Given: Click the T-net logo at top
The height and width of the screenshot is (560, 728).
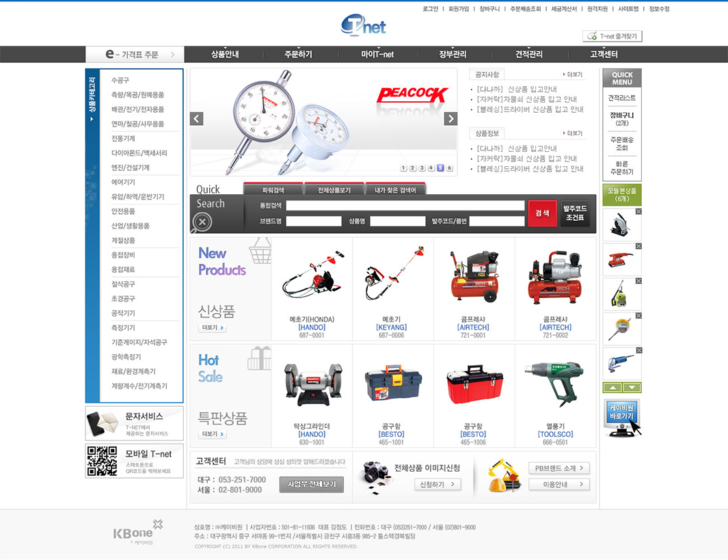Looking at the screenshot, I should pyautogui.click(x=364, y=25).
